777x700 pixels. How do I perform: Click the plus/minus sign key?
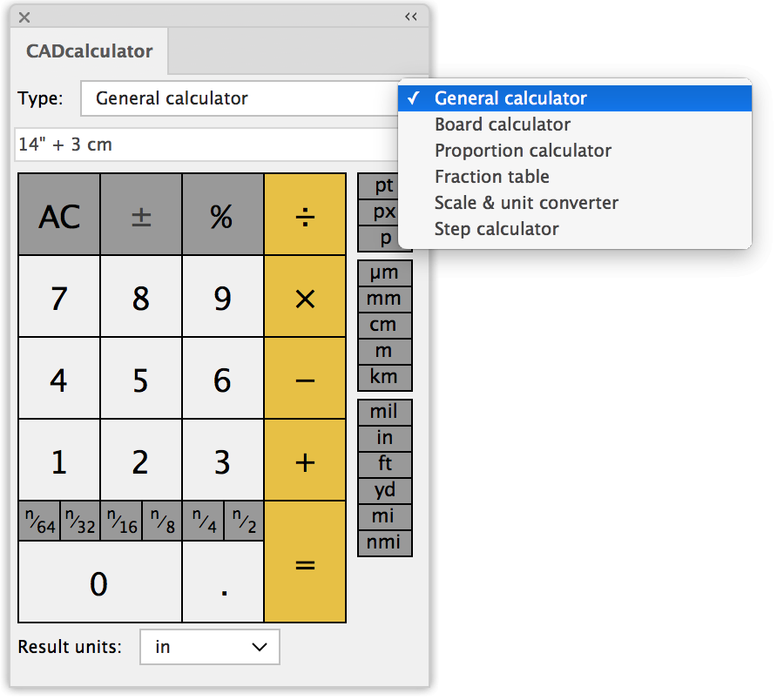click(141, 215)
